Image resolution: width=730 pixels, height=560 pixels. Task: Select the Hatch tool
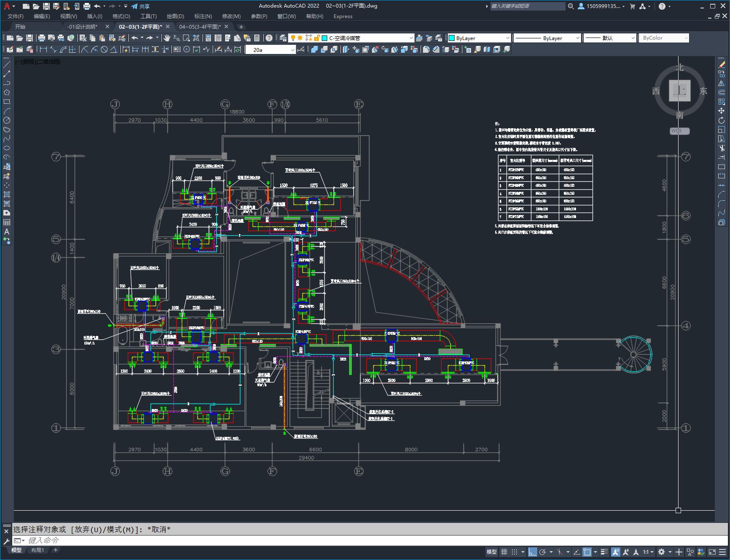pyautogui.click(x=7, y=194)
